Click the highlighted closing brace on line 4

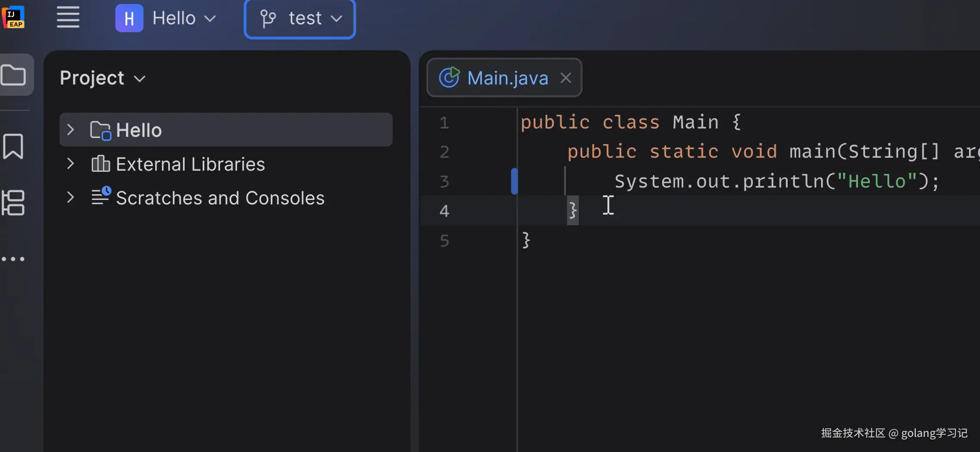(573, 210)
